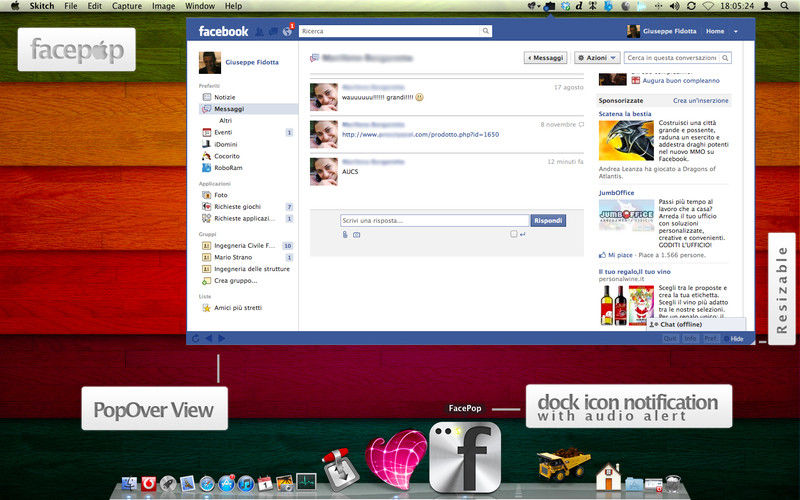Open the Image menu

[x=163, y=6]
